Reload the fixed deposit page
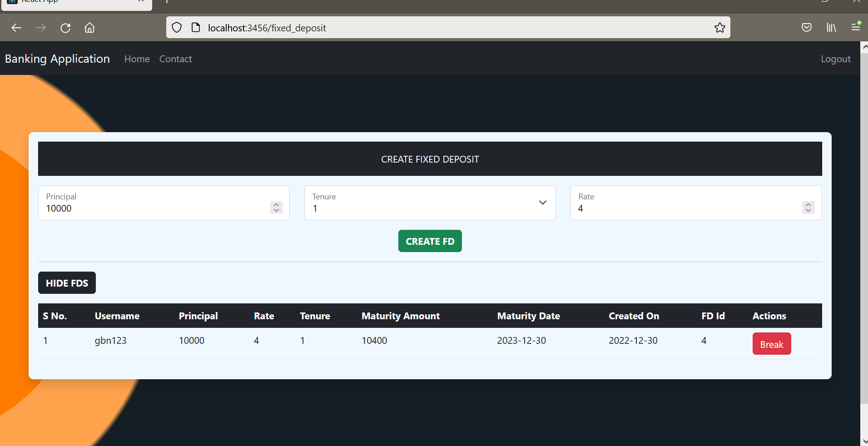This screenshot has height=446, width=868. 65,28
